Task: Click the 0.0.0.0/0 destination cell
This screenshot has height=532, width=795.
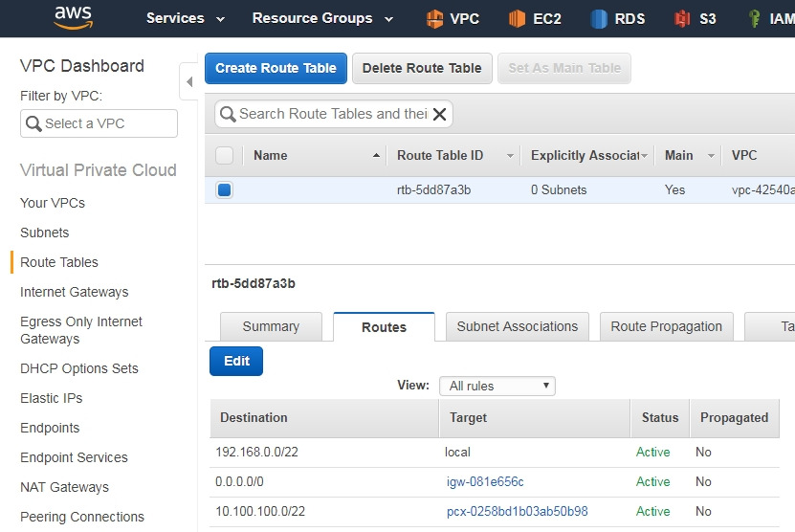Action: [x=239, y=482]
